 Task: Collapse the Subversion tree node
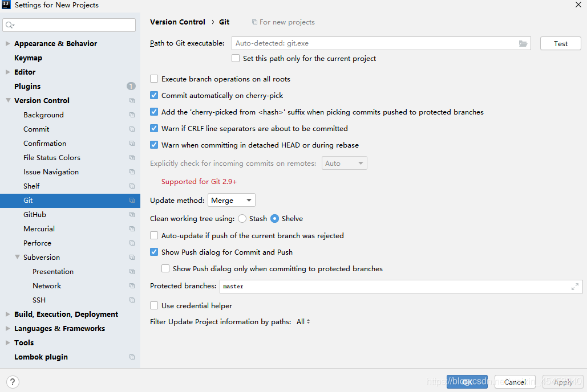(17, 258)
